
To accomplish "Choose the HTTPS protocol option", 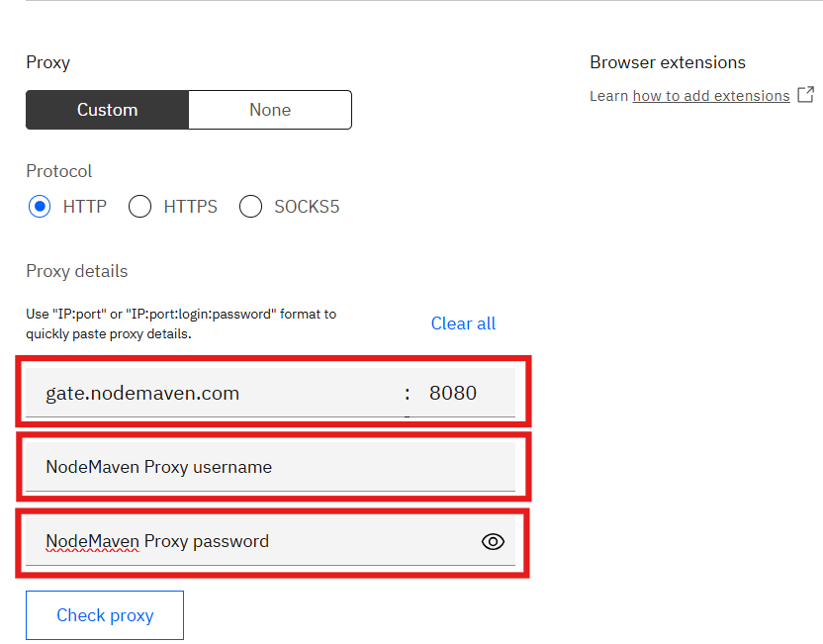I will coord(140,207).
